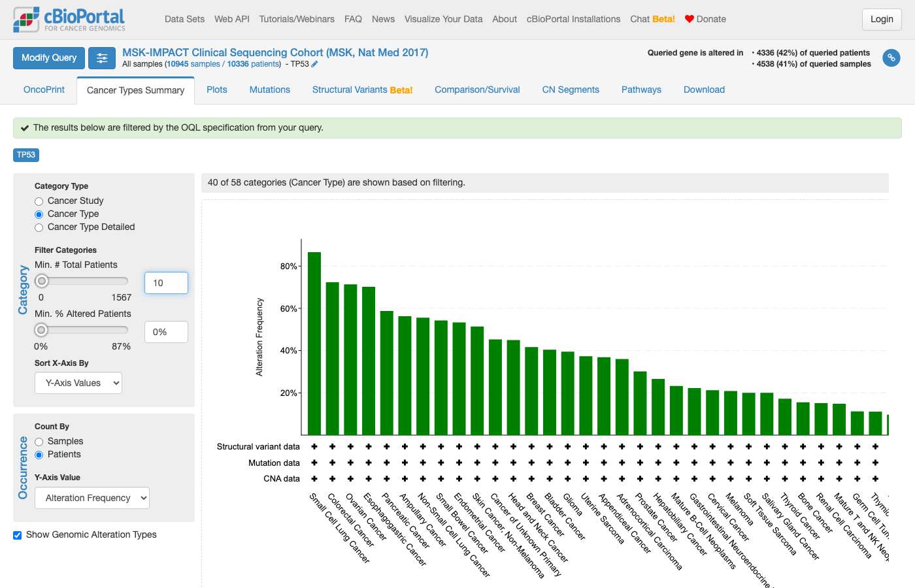Open the FAQ nav link
Screen dimensions: 915x588
[x=353, y=19]
